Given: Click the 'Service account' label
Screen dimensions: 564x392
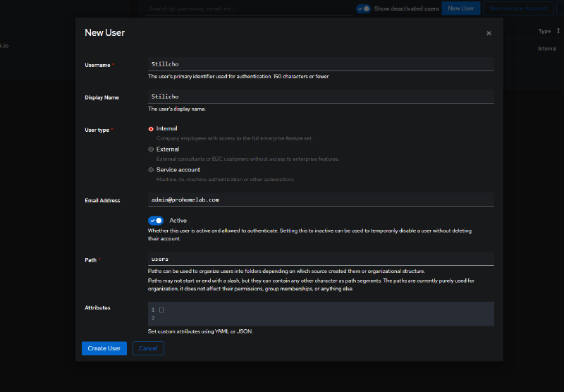Looking at the screenshot, I should pos(178,170).
